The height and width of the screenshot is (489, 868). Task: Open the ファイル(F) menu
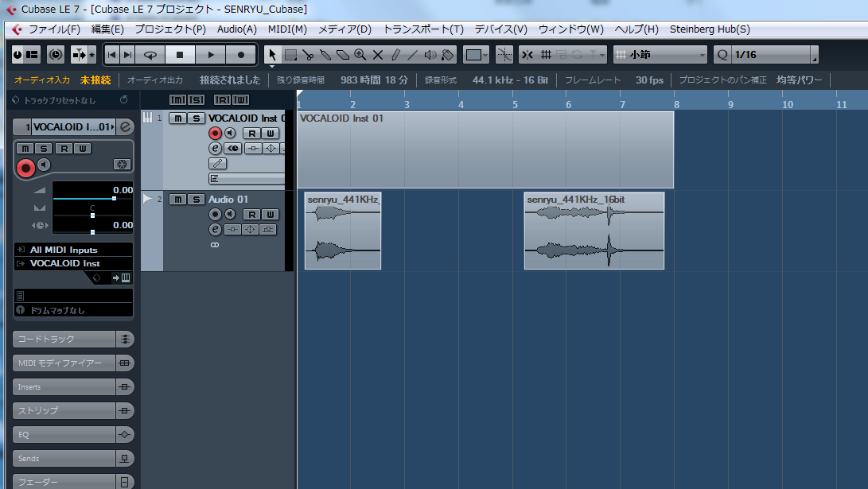pos(54,29)
